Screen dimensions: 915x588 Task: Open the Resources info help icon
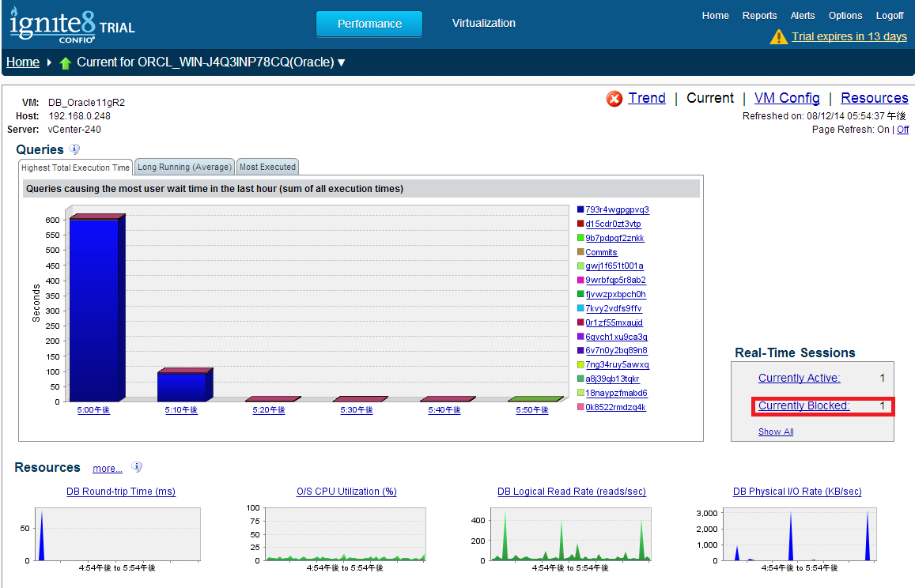[137, 467]
